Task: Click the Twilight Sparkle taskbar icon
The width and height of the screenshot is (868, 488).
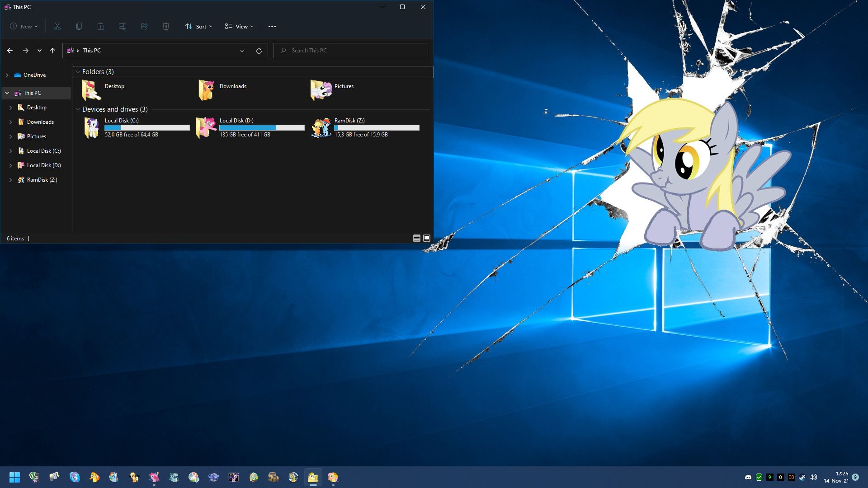Action: pyautogui.click(x=234, y=477)
